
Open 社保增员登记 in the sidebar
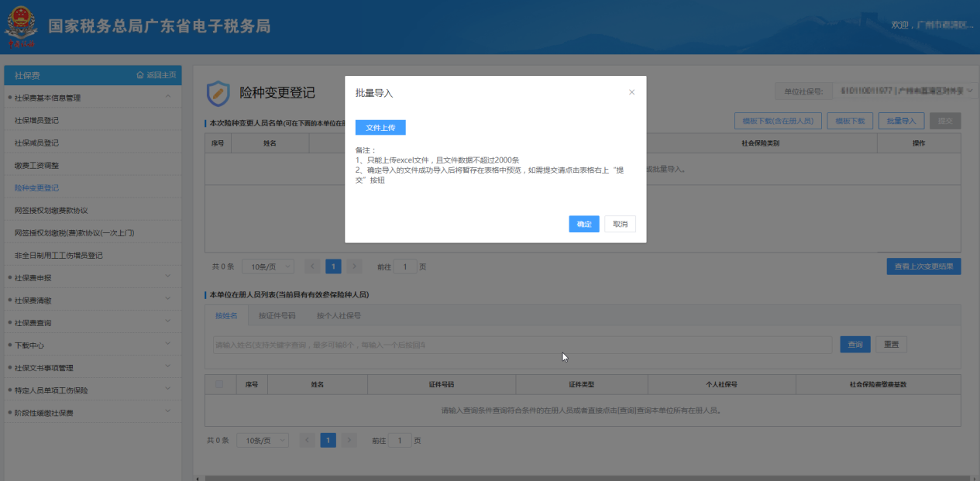click(36, 120)
